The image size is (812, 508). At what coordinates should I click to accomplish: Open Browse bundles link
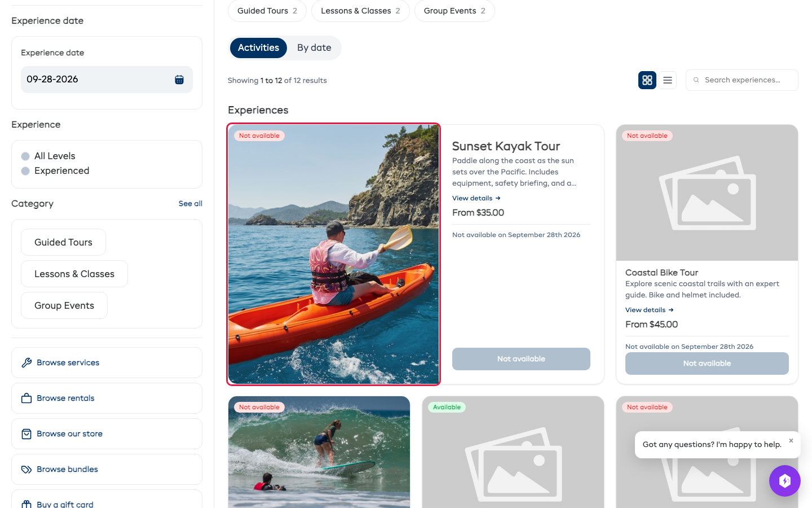[107, 469]
